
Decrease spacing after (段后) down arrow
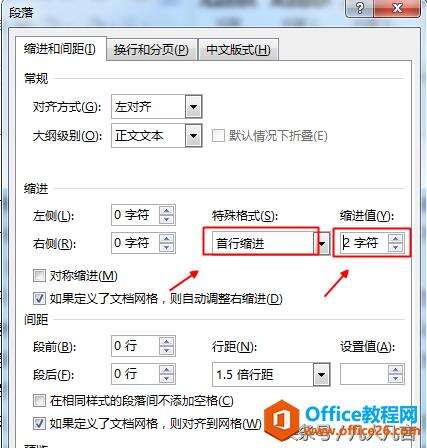tap(166, 378)
